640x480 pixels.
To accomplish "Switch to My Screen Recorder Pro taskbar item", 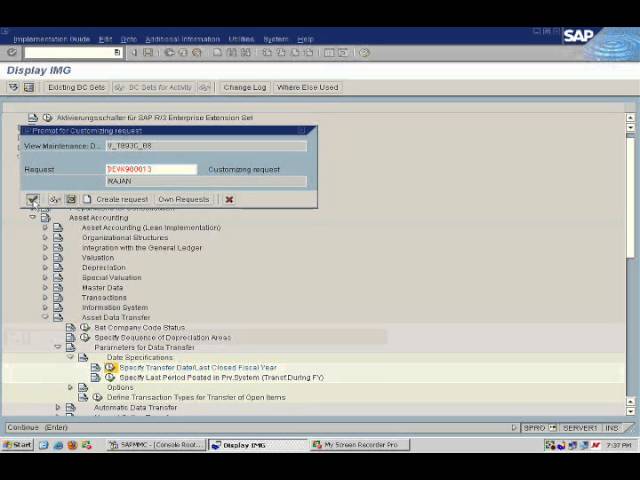I will coord(360,444).
